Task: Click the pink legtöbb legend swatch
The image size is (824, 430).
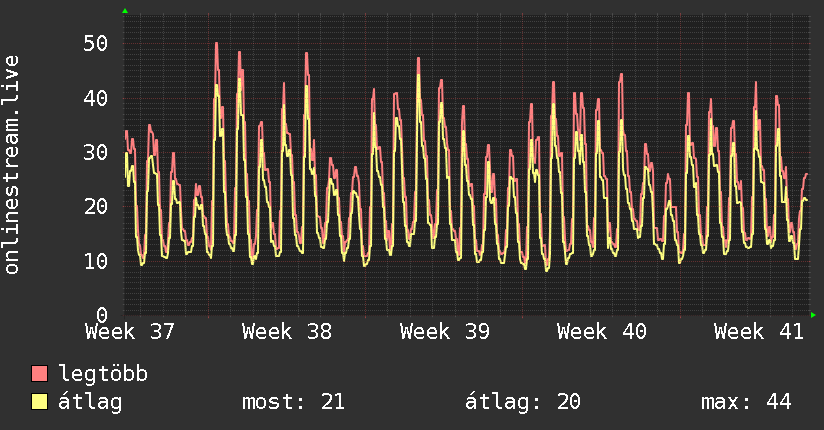Action: pyautogui.click(x=39, y=373)
